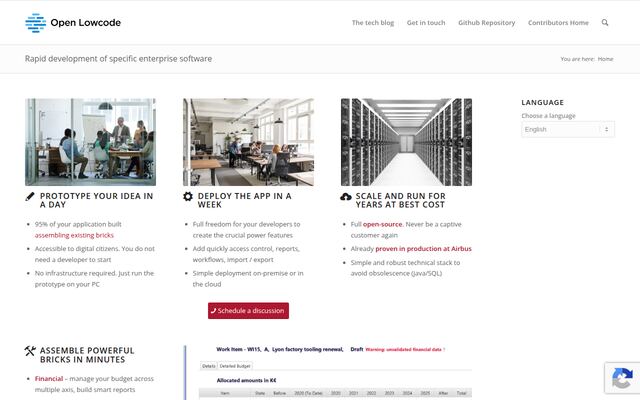Open the search magnifier icon

(x=605, y=22)
